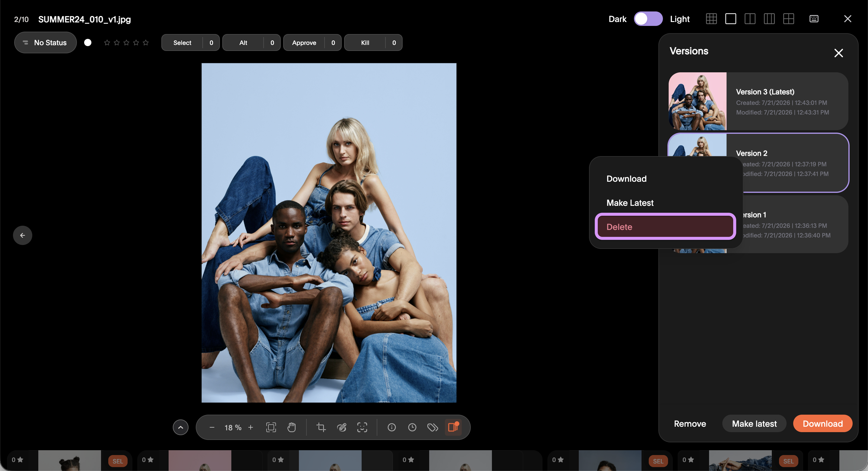Click the Make latest footer button

(754, 423)
